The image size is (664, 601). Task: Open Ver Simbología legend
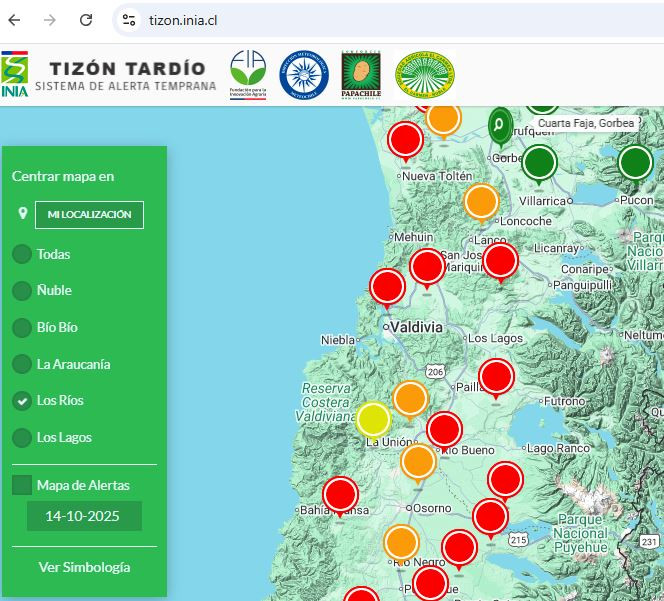[84, 567]
